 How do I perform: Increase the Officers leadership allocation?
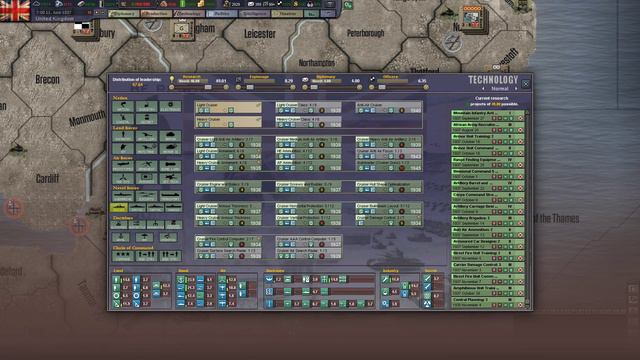(426, 87)
